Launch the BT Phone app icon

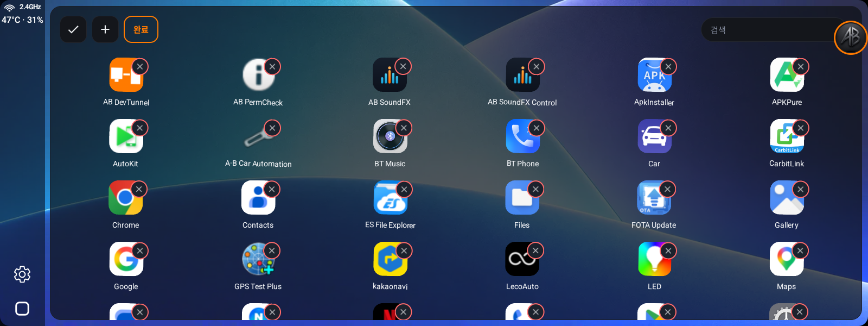pos(522,136)
